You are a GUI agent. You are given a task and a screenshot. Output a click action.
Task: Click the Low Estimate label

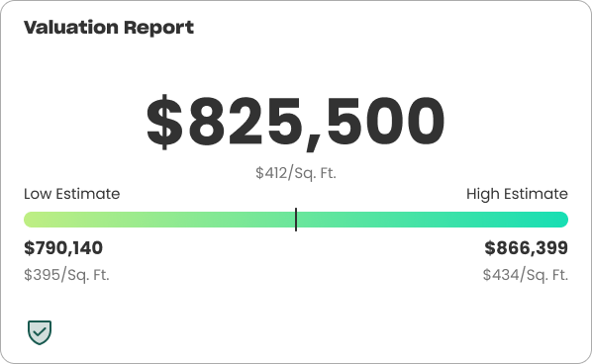tap(71, 194)
